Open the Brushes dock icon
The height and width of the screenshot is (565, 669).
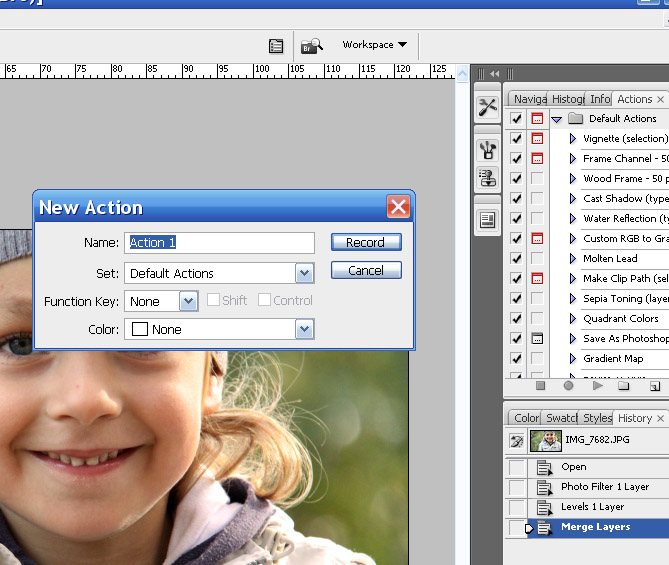point(488,150)
